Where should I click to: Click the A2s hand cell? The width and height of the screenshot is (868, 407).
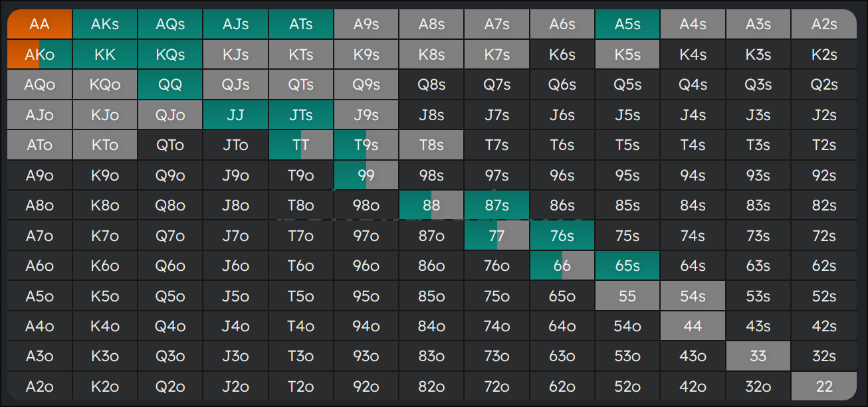click(x=823, y=24)
